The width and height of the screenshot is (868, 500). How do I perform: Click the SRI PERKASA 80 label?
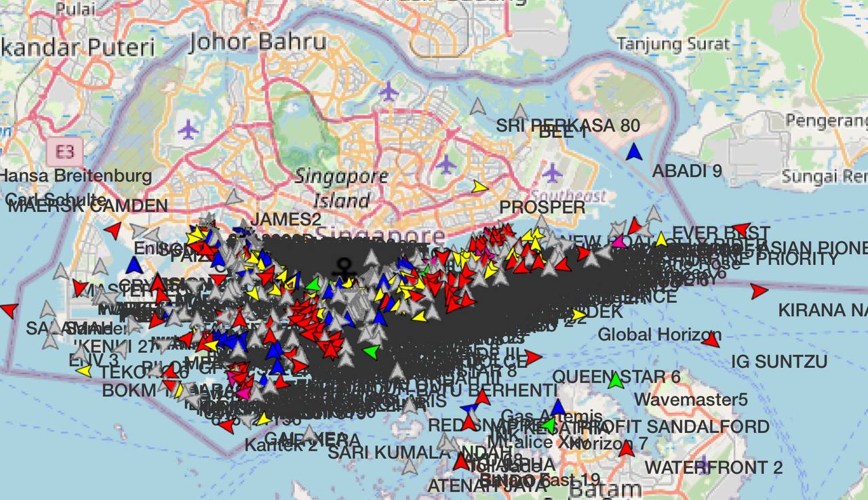pyautogui.click(x=568, y=125)
